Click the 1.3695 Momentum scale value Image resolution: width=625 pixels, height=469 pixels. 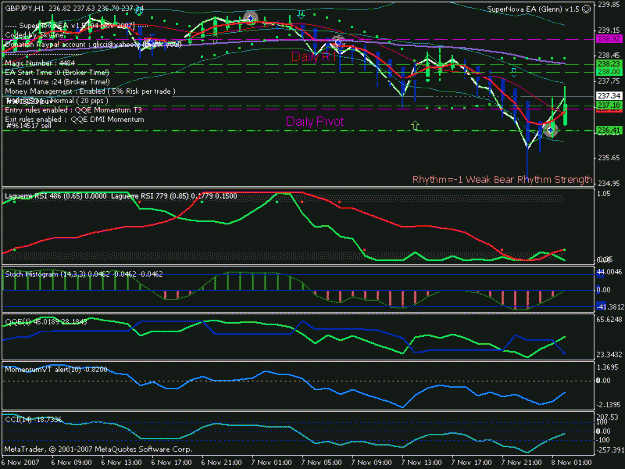[x=609, y=367]
